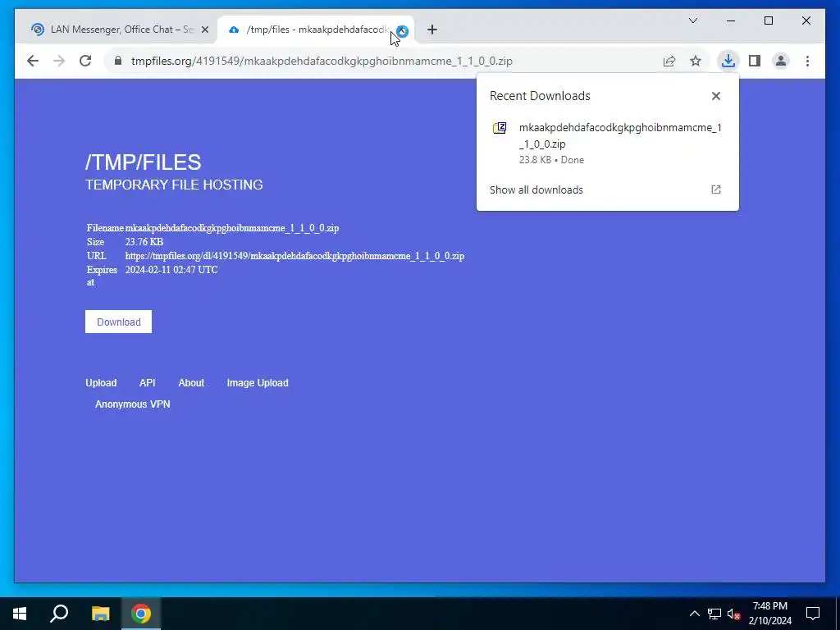Open the About link
This screenshot has width=840, height=630.
click(x=191, y=383)
